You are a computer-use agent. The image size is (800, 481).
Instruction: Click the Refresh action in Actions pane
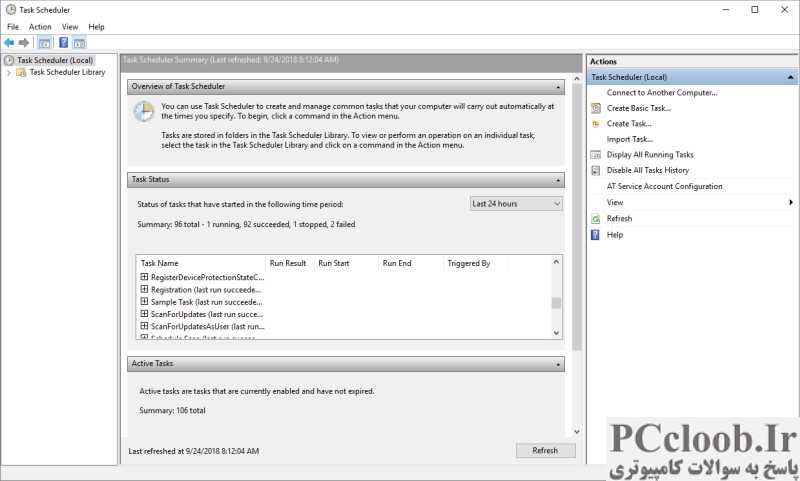click(x=619, y=219)
